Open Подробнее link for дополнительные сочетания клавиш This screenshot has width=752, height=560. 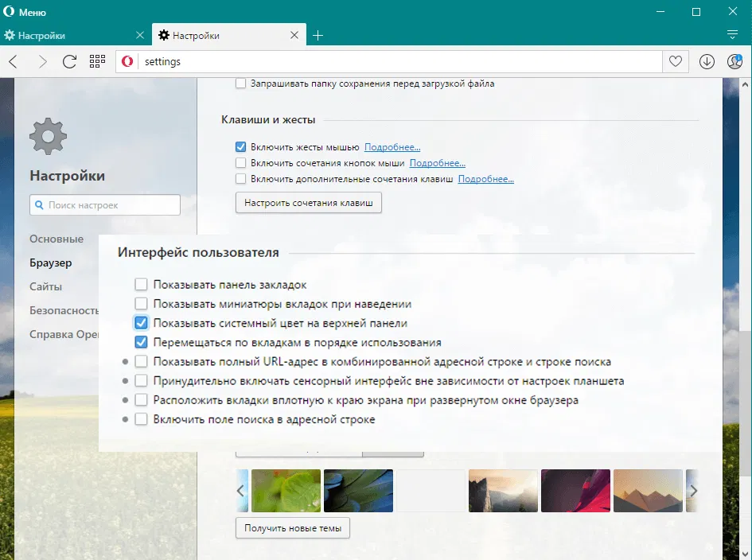[x=486, y=179]
